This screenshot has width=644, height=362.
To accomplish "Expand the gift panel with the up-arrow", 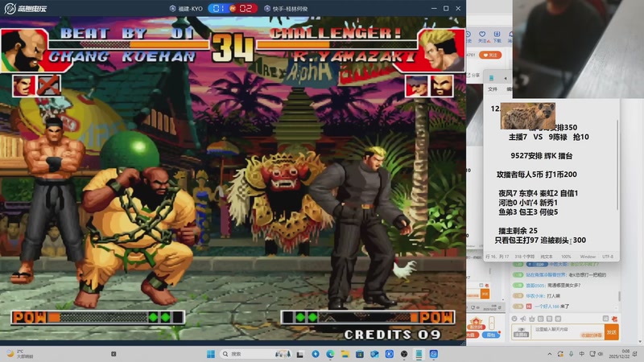I will pos(492,323).
